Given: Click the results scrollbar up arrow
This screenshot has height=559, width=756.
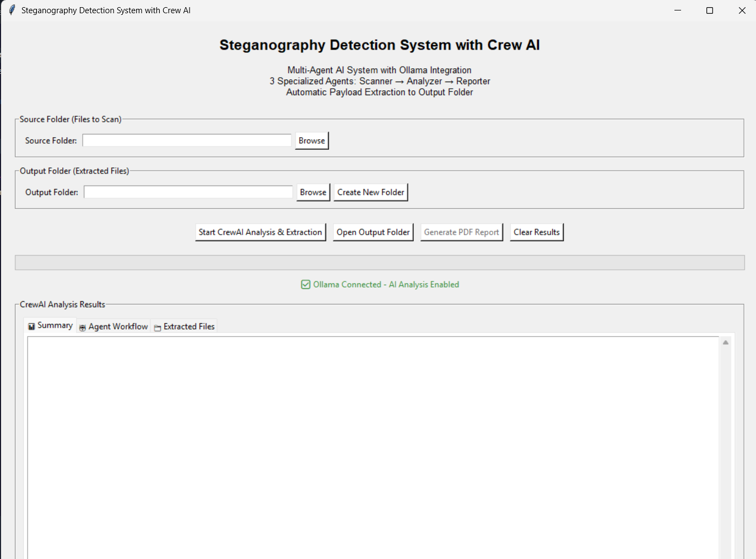Looking at the screenshot, I should point(725,343).
